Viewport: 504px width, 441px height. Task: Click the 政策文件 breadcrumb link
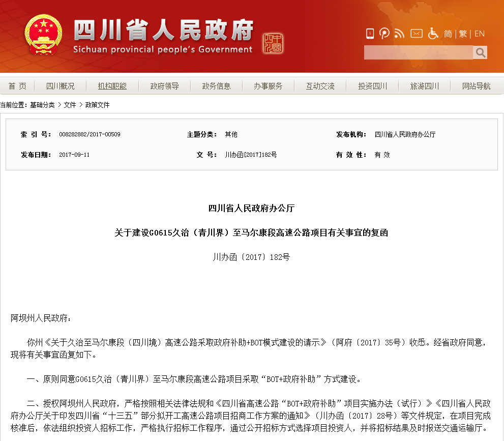[98, 105]
